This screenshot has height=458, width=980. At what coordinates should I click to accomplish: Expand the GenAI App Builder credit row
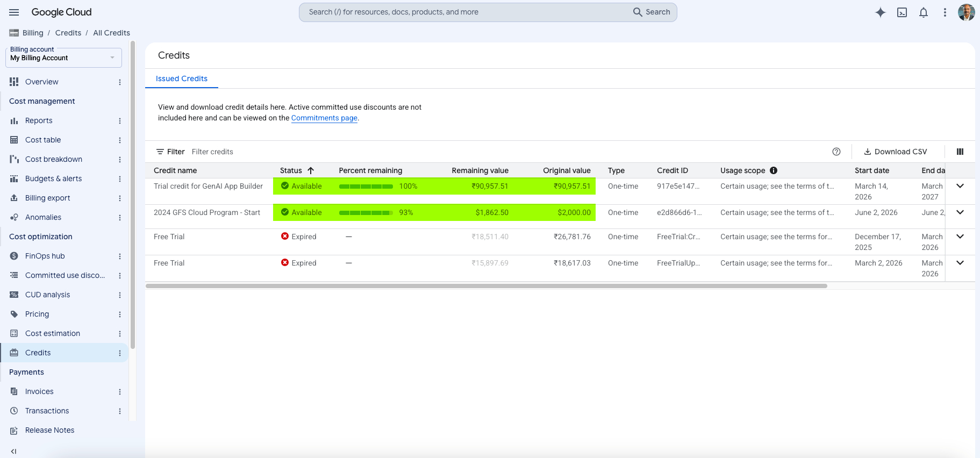960,186
